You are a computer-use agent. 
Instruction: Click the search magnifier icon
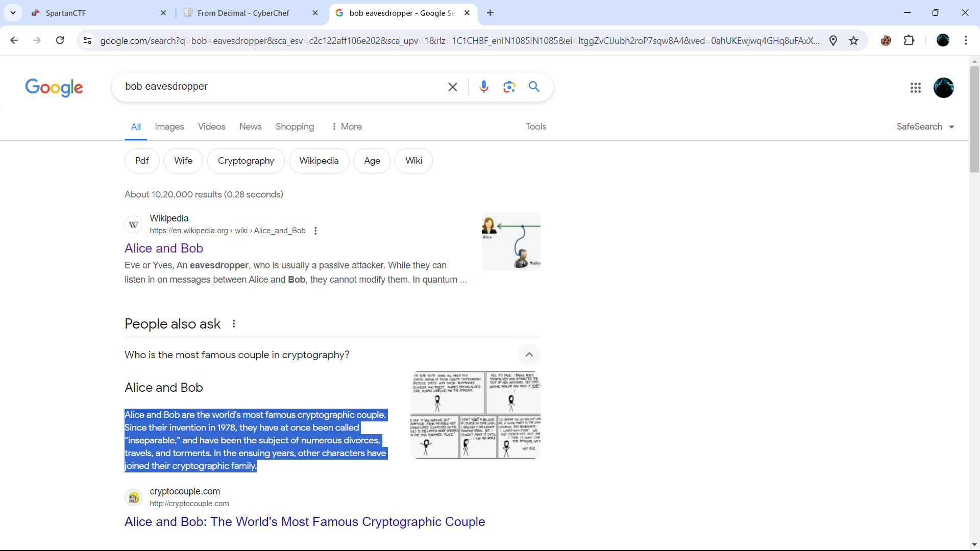click(x=534, y=87)
